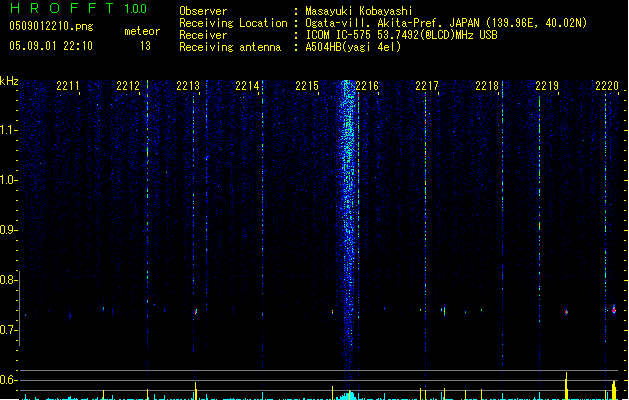Click the 2214 time marker
This screenshot has width=629, height=400.
coord(247,86)
